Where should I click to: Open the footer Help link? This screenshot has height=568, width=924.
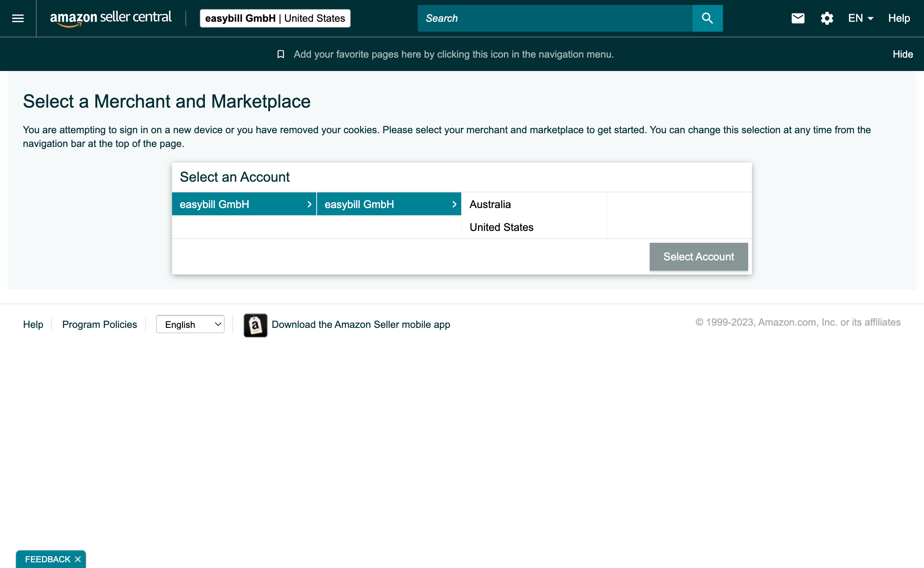33,324
